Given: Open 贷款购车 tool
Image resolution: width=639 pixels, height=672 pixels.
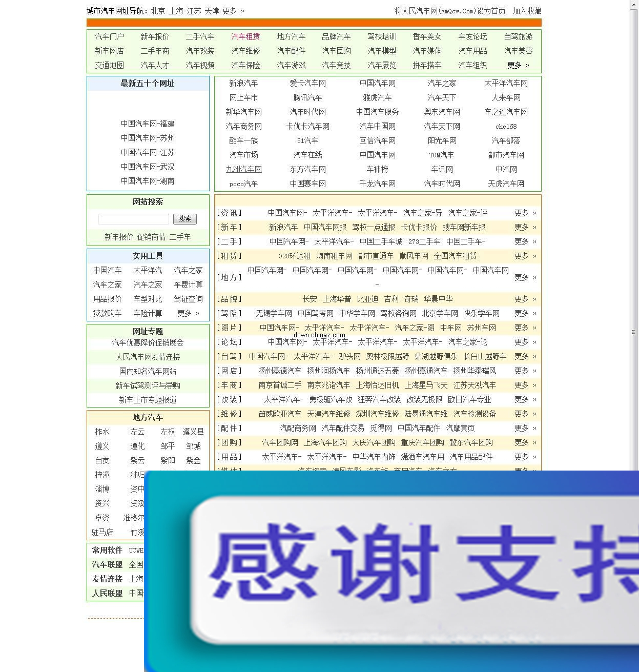Looking at the screenshot, I should click(x=107, y=313).
